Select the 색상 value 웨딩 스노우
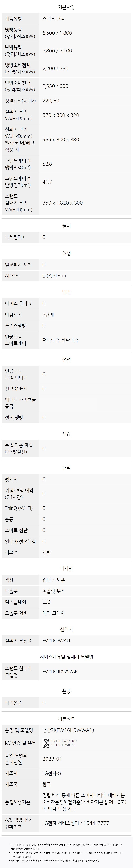The image size is (133, 868). [54, 580]
